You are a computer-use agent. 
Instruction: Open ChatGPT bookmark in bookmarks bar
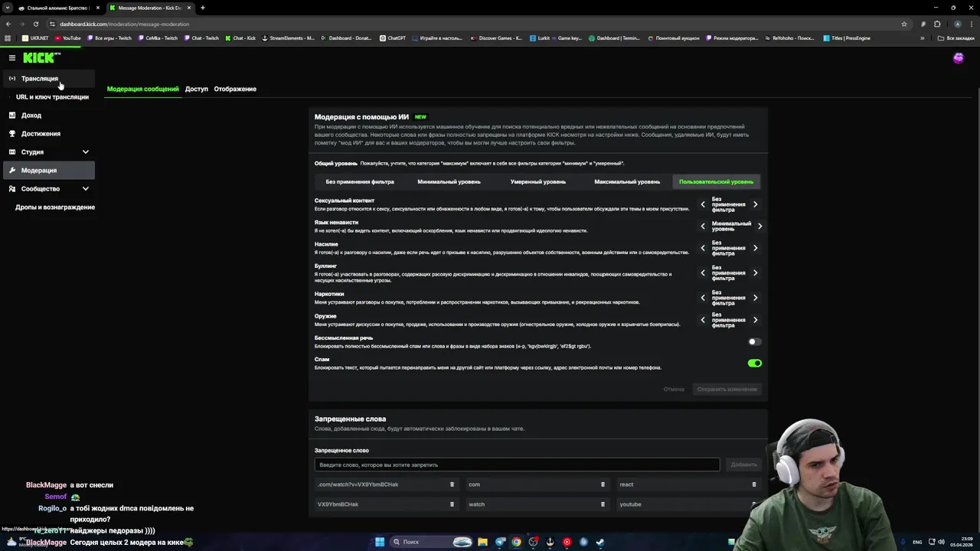click(x=393, y=38)
